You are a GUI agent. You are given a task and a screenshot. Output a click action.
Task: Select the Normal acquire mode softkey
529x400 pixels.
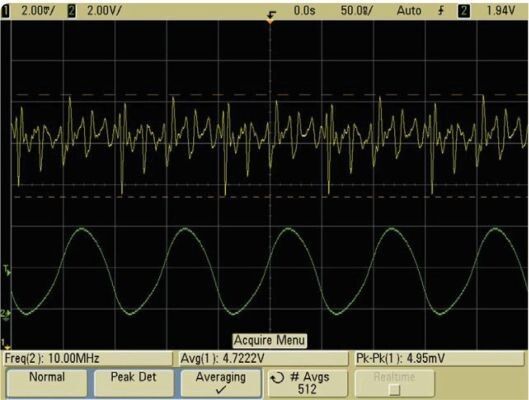click(x=47, y=383)
